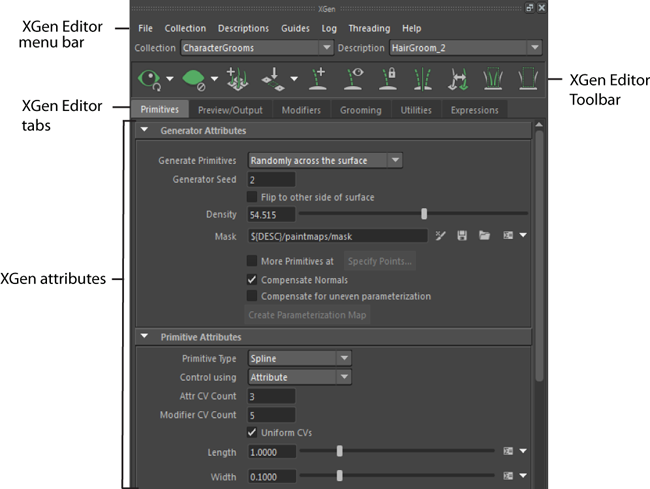Click the Width slider handle
Screen dimensions: 650x489
pyautogui.click(x=340, y=476)
